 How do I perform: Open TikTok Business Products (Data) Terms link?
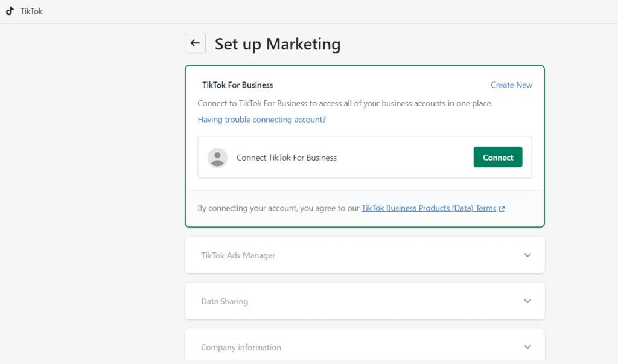429,208
